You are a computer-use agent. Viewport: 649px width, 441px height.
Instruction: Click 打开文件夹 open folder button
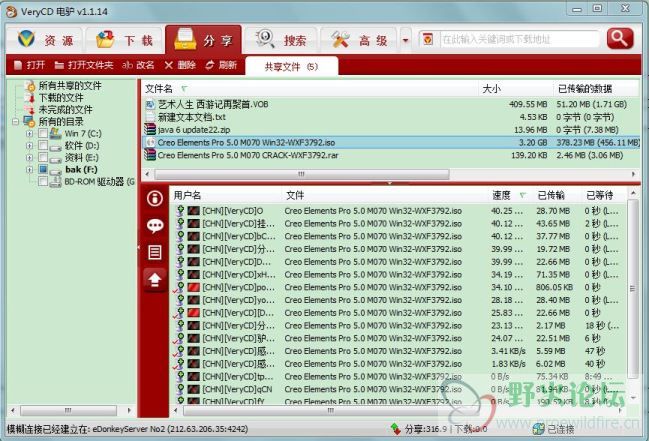pyautogui.click(x=84, y=65)
